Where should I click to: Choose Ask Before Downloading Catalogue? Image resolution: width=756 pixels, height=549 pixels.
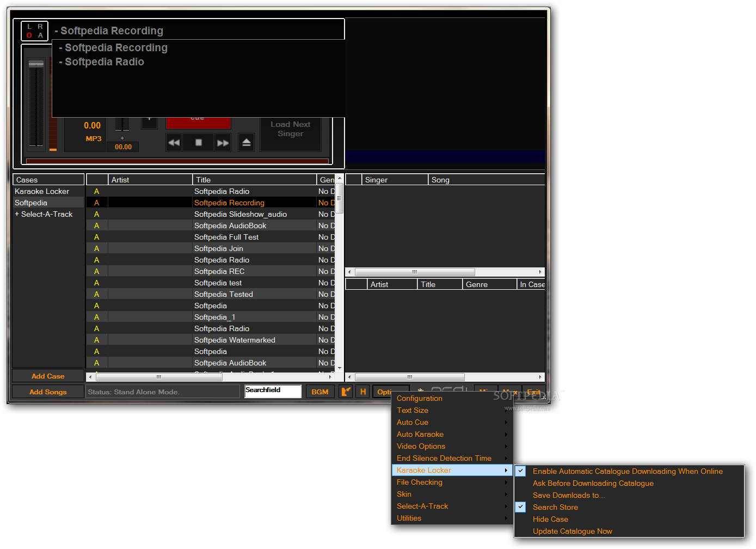(x=629, y=483)
